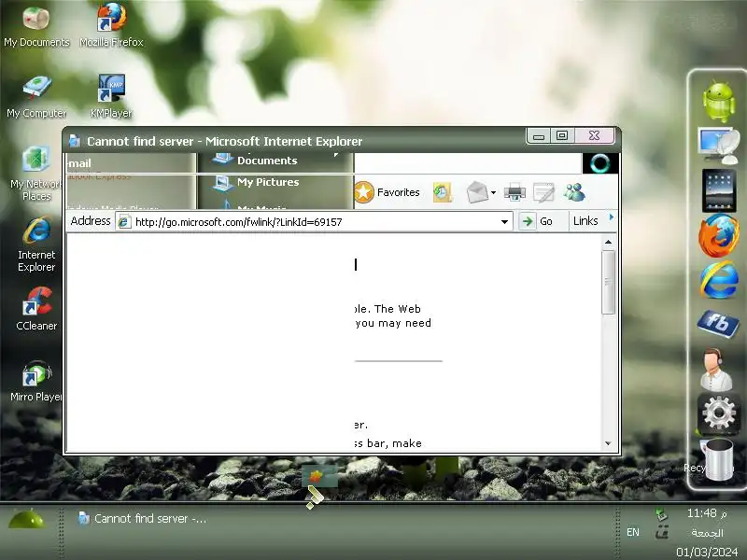Launch Firefox from the side dock
This screenshot has height=560, width=747.
[718, 235]
